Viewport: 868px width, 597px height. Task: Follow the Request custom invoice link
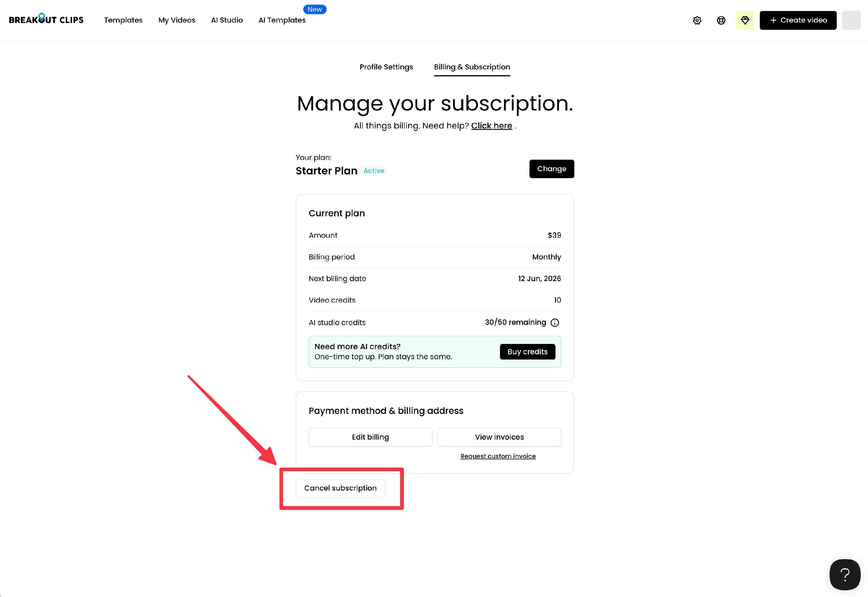[498, 456]
